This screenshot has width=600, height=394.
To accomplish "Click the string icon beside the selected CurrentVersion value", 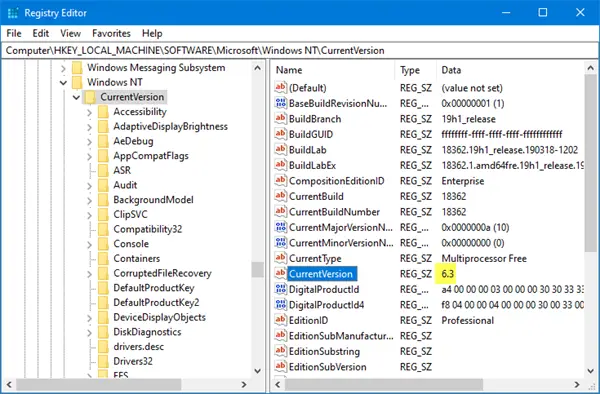I will (280, 274).
